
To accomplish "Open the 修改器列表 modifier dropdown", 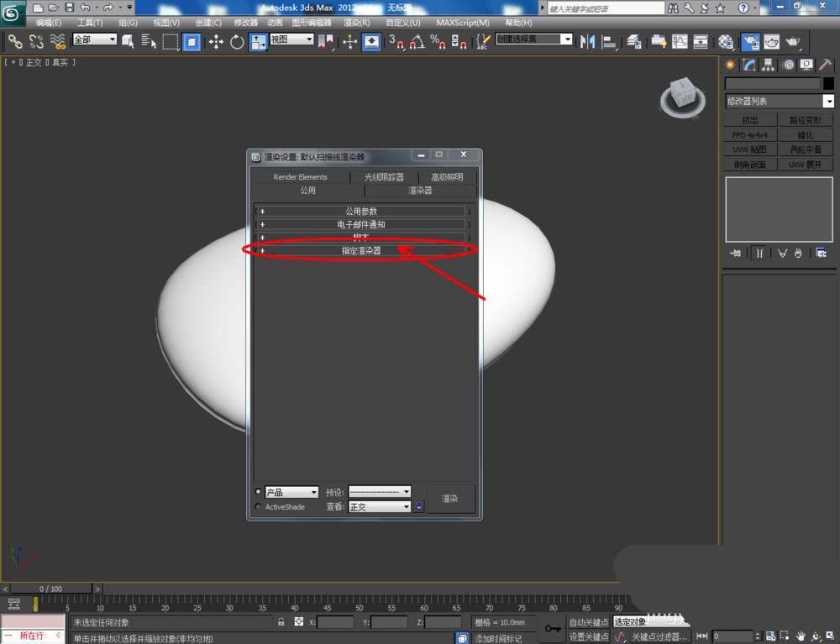I will (x=779, y=101).
